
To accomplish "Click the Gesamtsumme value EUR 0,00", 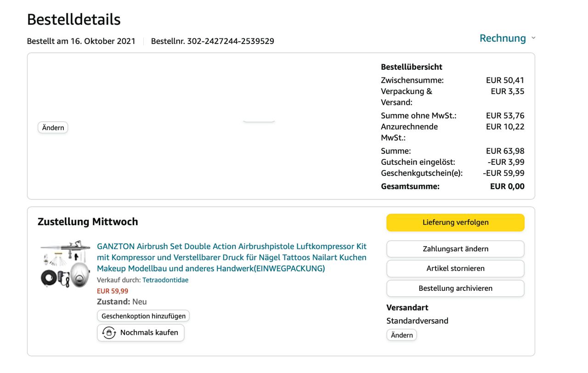I will point(507,186).
